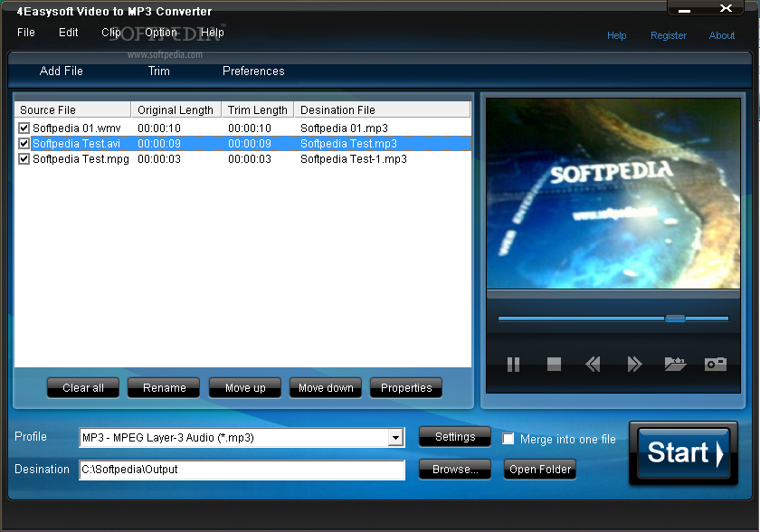
Task: Uncheck the Softpedia 01.wmv checkbox
Action: (x=24, y=128)
